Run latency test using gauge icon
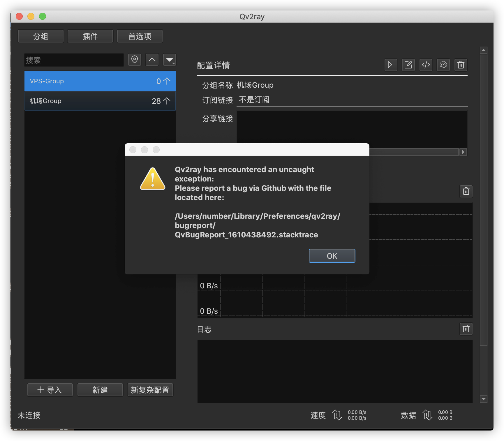This screenshot has height=441, width=504. (x=443, y=65)
